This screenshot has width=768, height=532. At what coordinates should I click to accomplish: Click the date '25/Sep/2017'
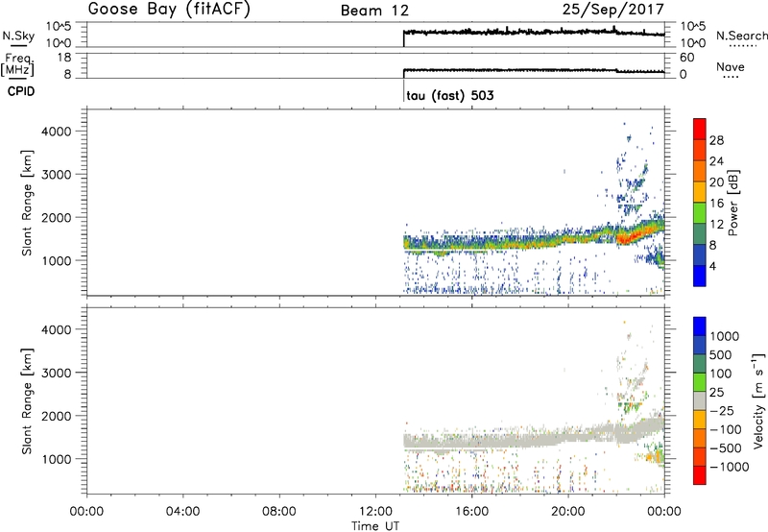click(613, 10)
